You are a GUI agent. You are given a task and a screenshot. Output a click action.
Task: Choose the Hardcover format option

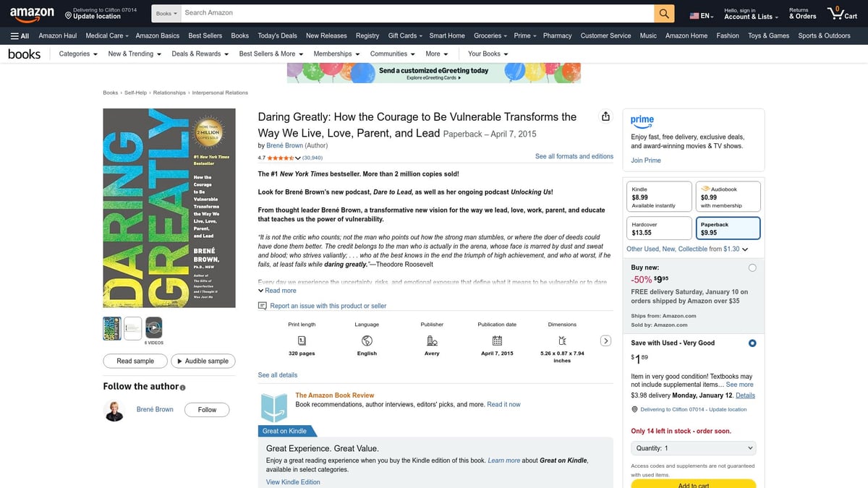(658, 228)
